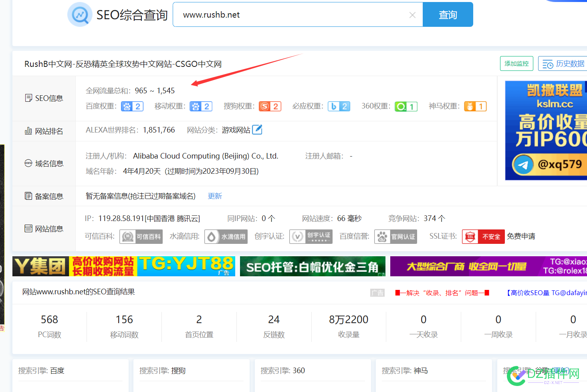Click the SEO信息 row icon
The height and width of the screenshot is (392, 587).
(x=28, y=98)
